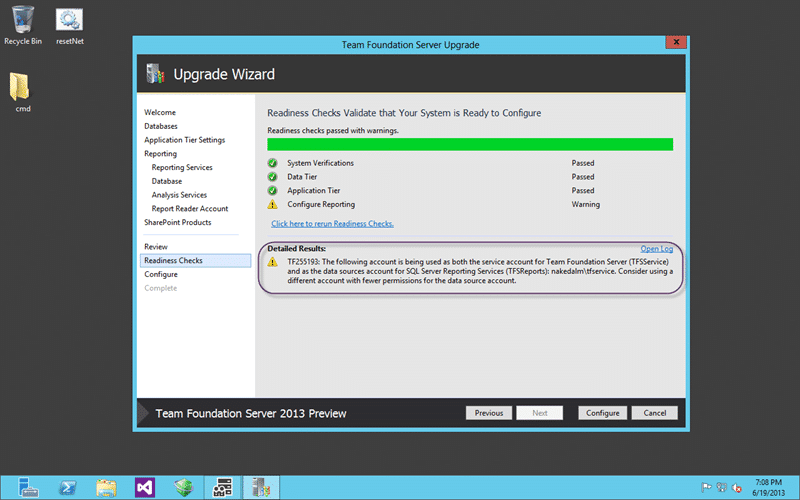Click here to rerun Readiness Checks link
The image size is (800, 500).
332,223
